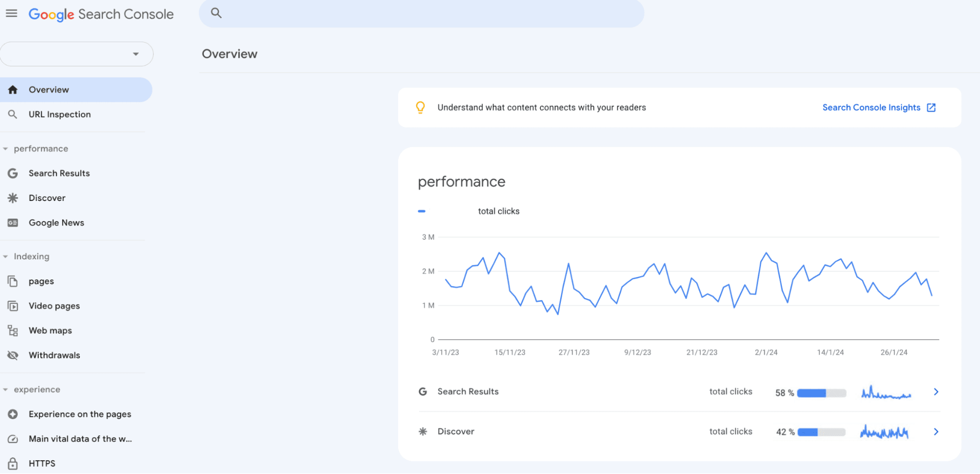Open the Discover row arrow chevron
980x474 pixels.
936,432
